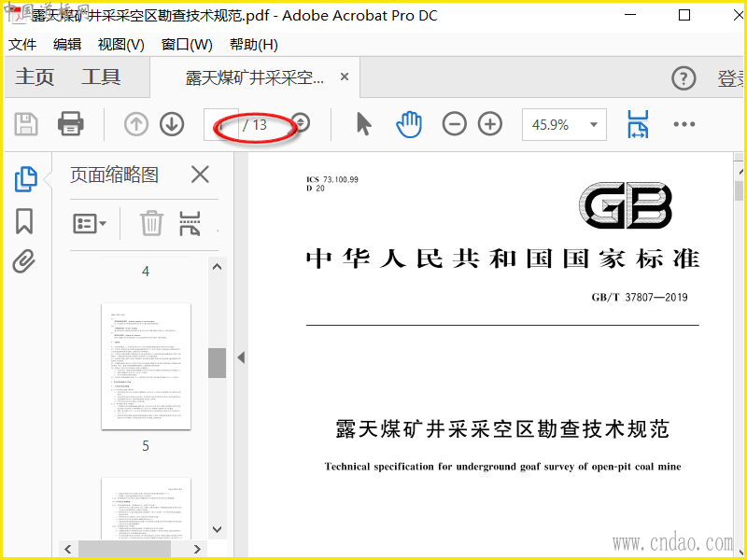747x560 pixels.
Task: Select page 5 thumbnail
Action: pos(146,366)
